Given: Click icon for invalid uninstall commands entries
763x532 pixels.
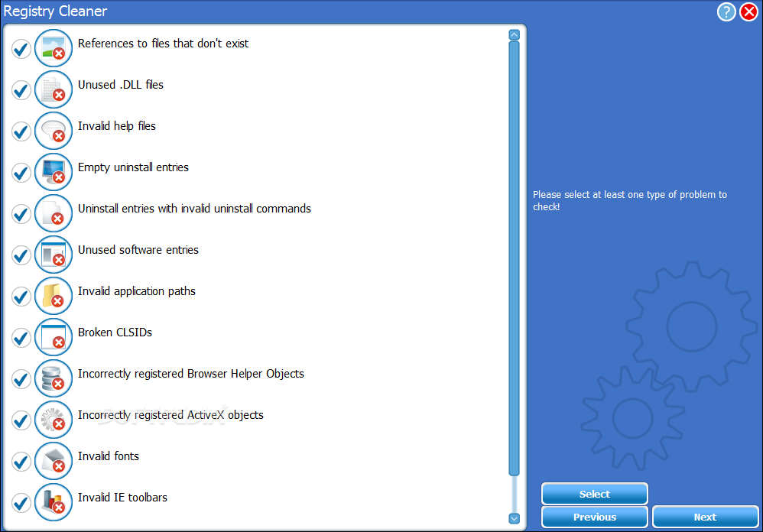Looking at the screenshot, I should pos(54,213).
